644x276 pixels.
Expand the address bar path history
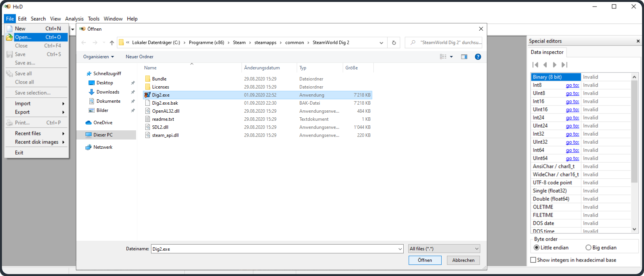pos(381,43)
